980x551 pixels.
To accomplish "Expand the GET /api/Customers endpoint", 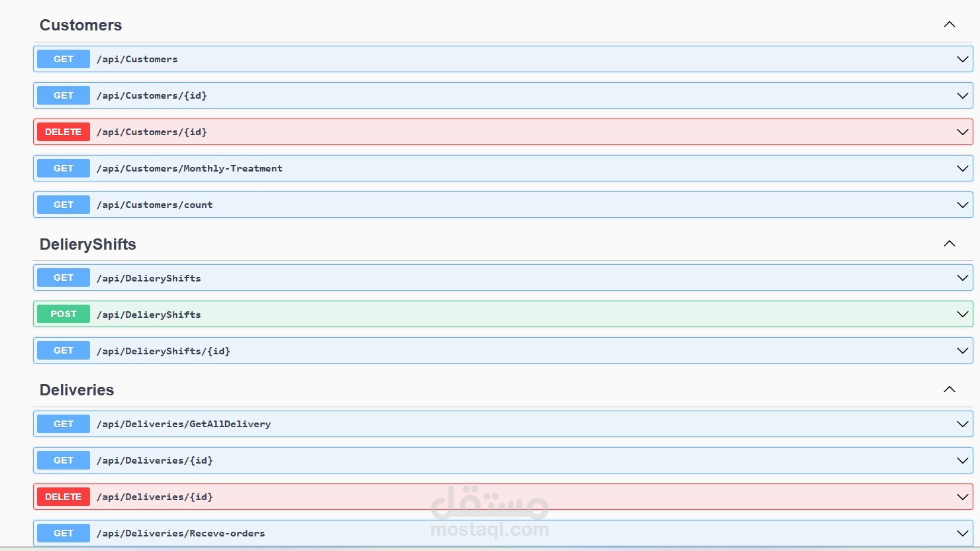I will [962, 59].
